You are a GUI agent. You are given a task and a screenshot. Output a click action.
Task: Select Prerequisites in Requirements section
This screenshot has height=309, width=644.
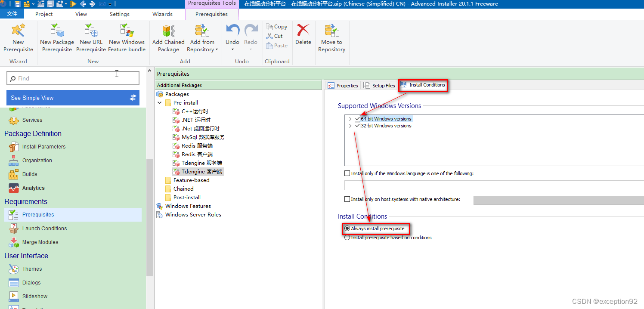(73, 215)
